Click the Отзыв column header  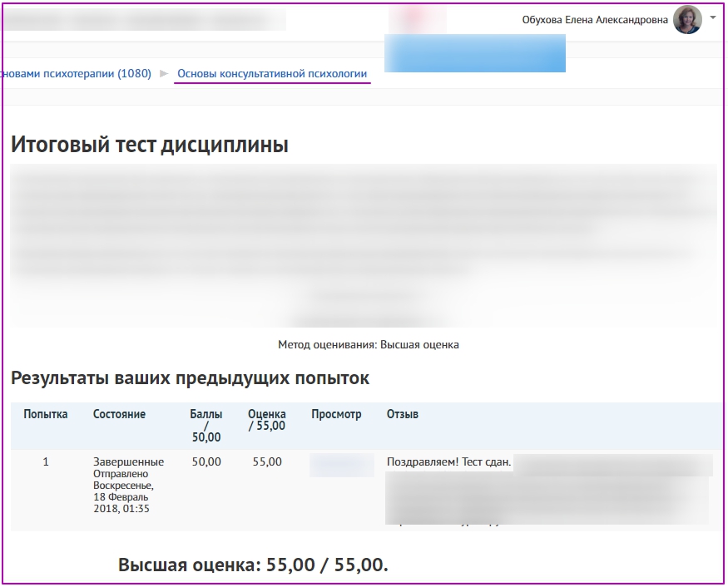pyautogui.click(x=403, y=414)
